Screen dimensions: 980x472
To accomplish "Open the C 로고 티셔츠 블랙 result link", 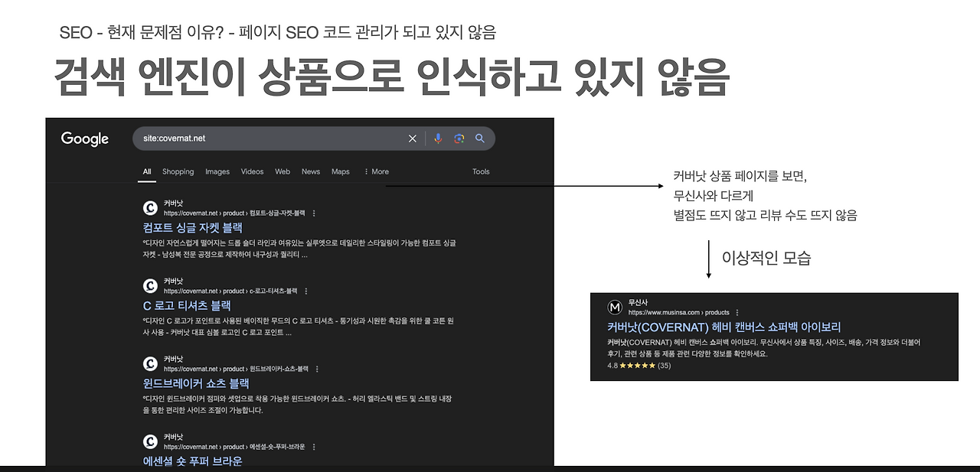I will click(187, 305).
